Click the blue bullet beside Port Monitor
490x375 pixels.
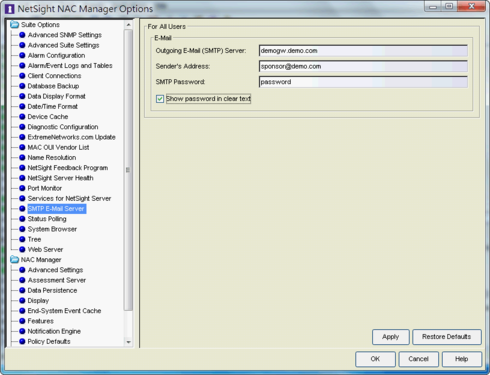(22, 188)
